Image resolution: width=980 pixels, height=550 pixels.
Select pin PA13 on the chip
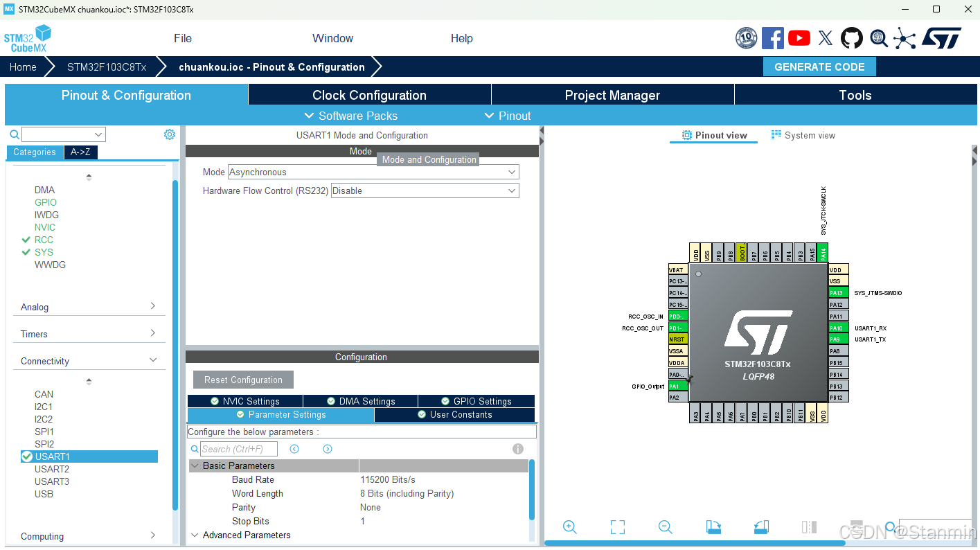[x=839, y=293]
